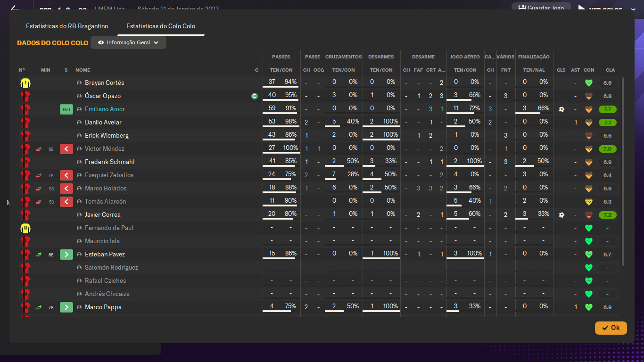Sort by the AST column header
This screenshot has height=362, width=644.
[576, 70]
